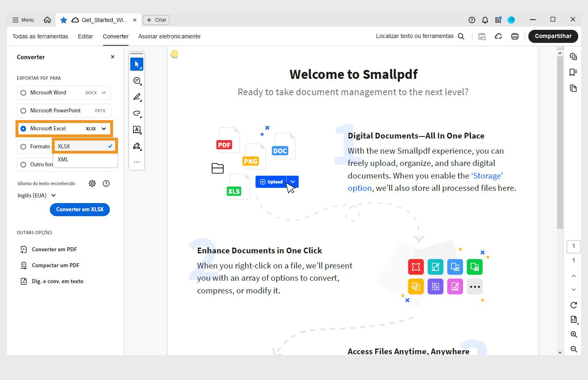Close the Converter side panel
Screen dimensions: 588x380
coord(113,57)
